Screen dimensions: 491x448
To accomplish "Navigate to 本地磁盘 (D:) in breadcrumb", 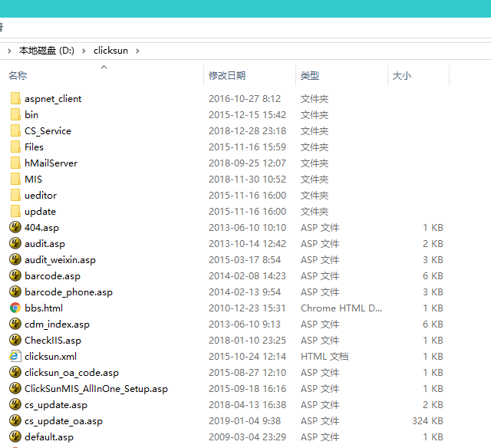I will pyautogui.click(x=46, y=51).
